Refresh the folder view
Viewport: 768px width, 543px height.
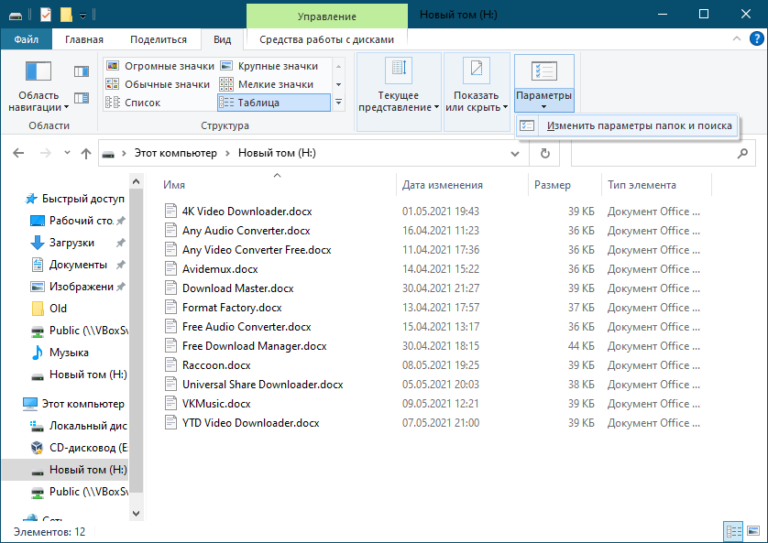click(545, 154)
